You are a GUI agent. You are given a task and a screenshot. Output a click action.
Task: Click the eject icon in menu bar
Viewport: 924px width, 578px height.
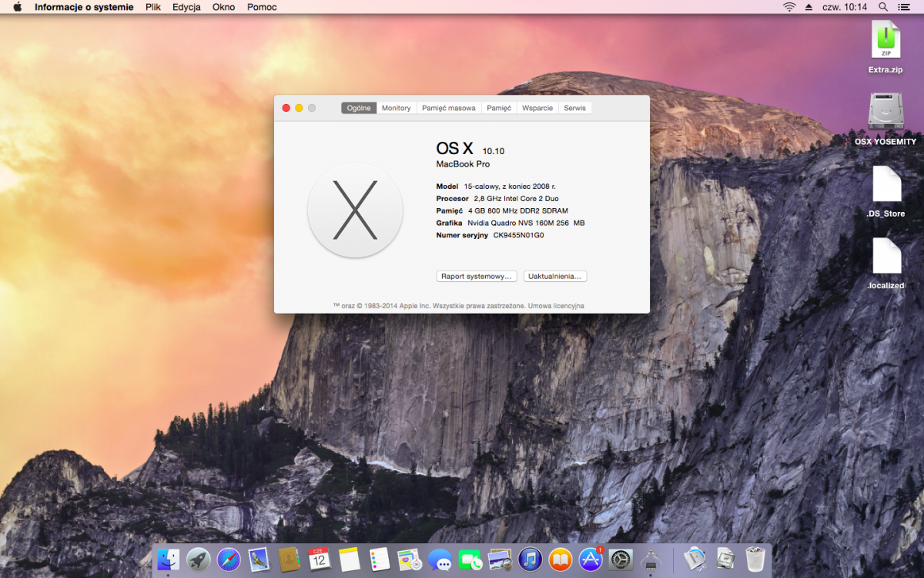[x=808, y=7]
